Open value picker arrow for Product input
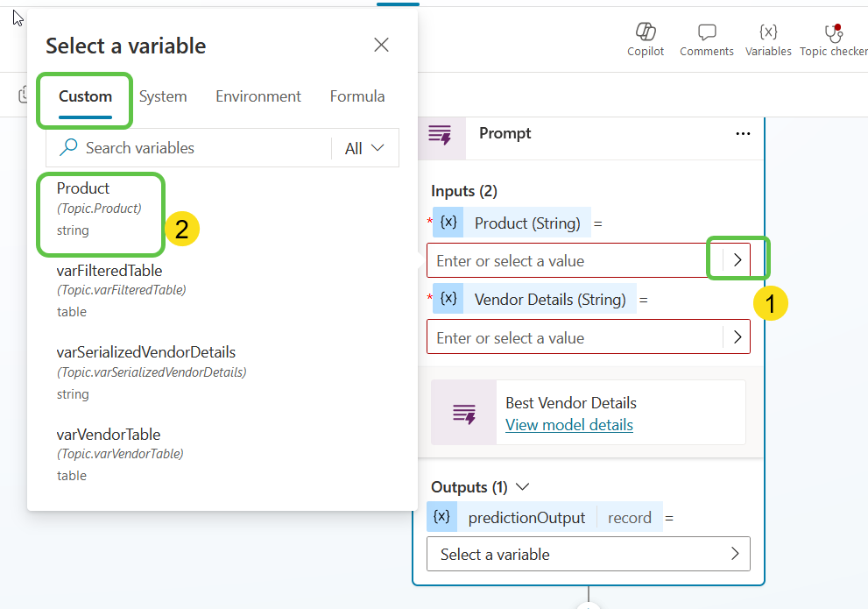The width and height of the screenshot is (868, 609). pos(737,259)
